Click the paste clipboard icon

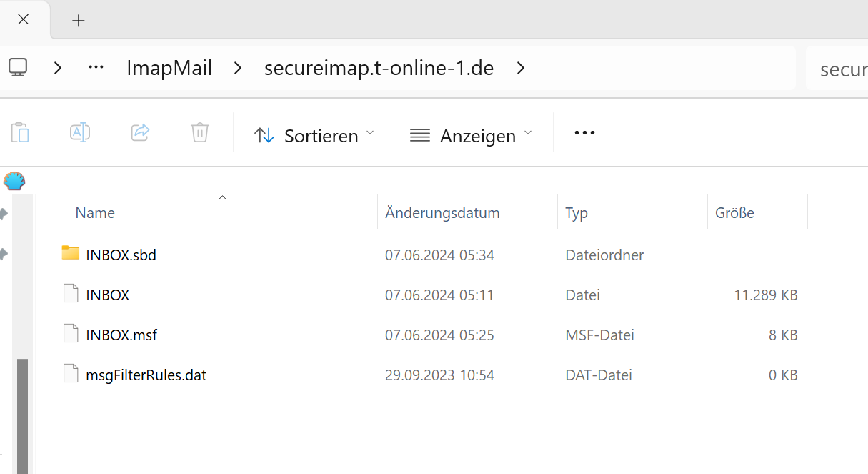coord(20,132)
